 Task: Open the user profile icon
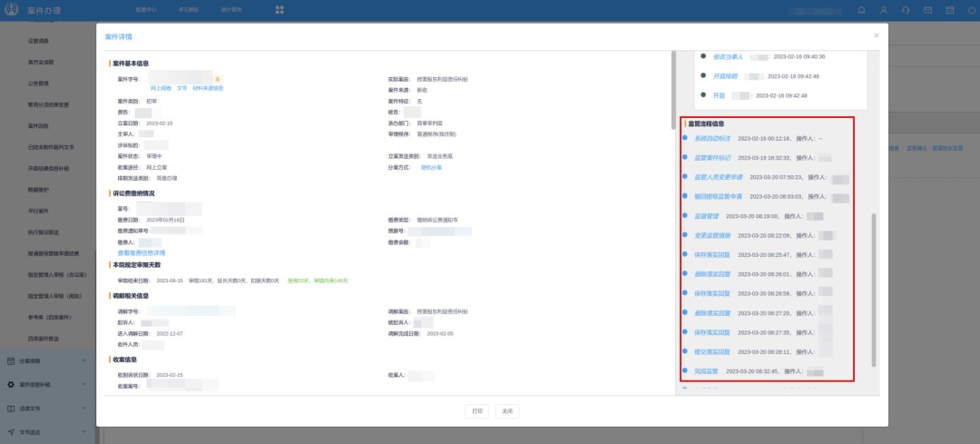click(883, 9)
